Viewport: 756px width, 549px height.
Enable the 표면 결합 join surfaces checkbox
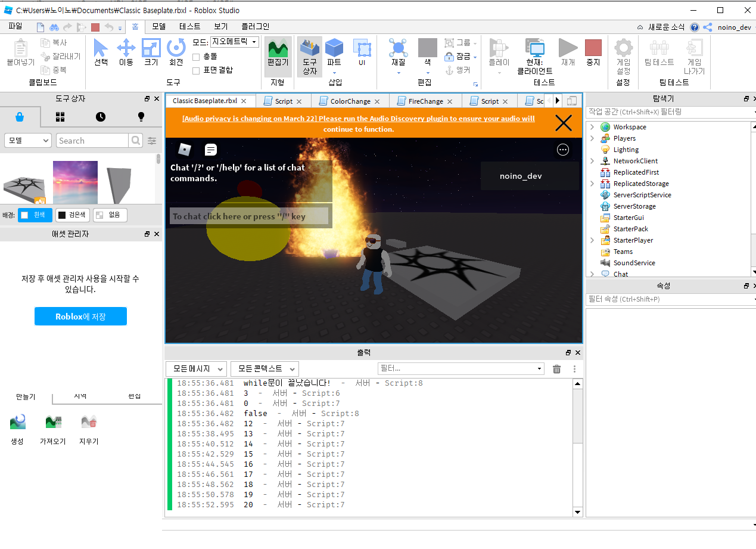196,70
